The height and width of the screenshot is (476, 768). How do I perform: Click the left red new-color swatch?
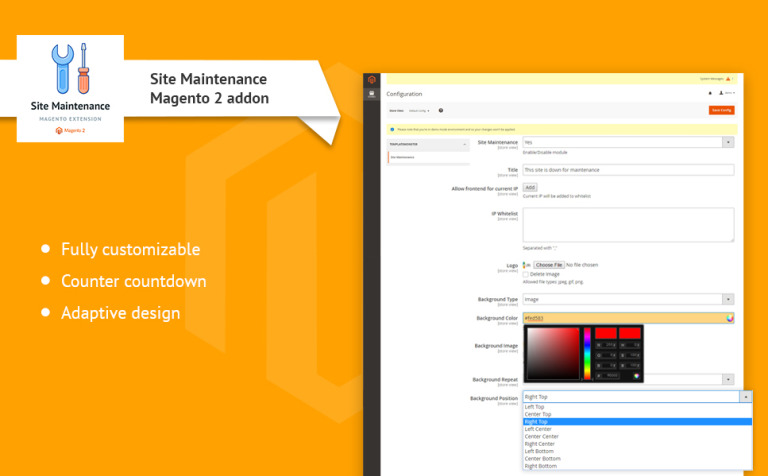(x=605, y=333)
